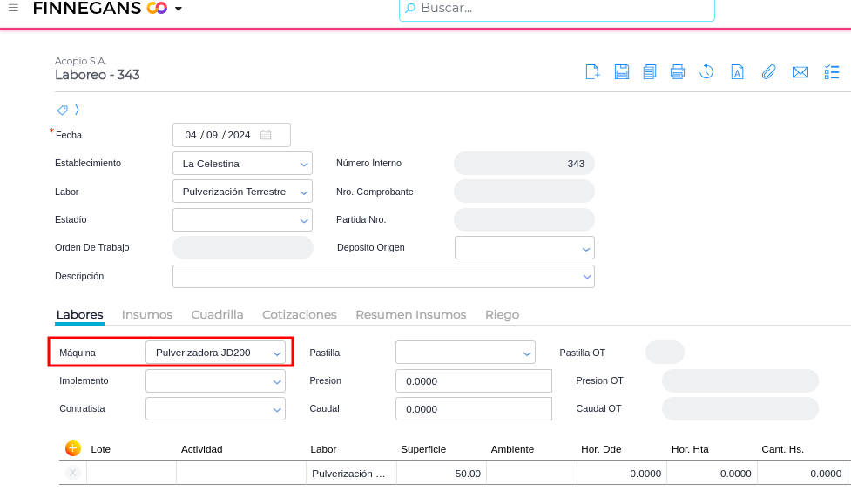The width and height of the screenshot is (851, 504).
Task: Expand the Establecimiento dropdown
Action: [x=304, y=164]
